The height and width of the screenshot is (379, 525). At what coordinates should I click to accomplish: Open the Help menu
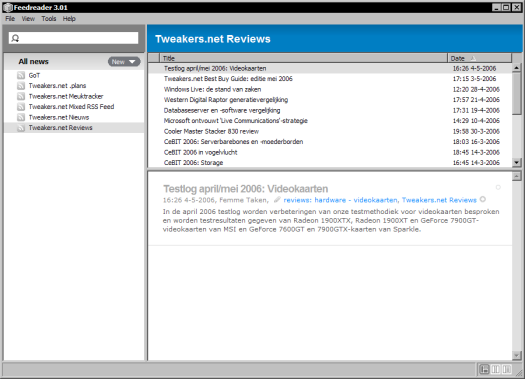pyautogui.click(x=69, y=19)
